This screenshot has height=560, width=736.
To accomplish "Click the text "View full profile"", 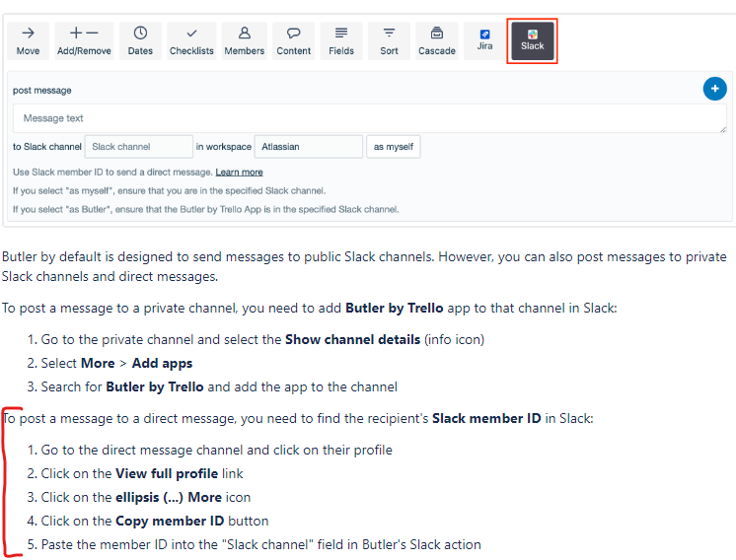I will click(167, 473).
